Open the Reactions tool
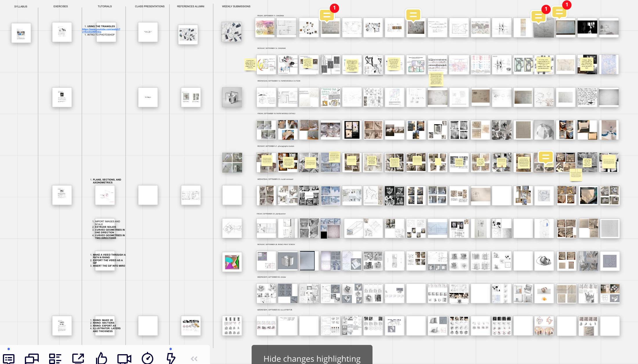Image resolution: width=638 pixels, height=364 pixels. point(101,358)
